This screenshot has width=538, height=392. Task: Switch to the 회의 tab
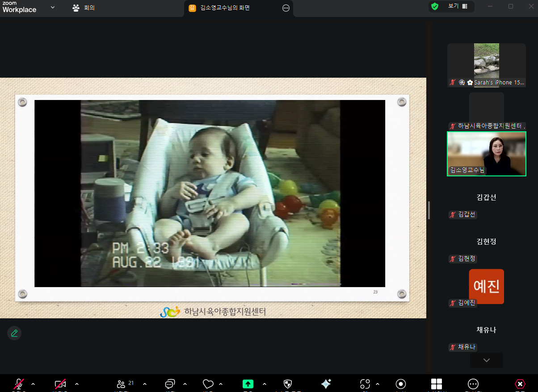84,8
